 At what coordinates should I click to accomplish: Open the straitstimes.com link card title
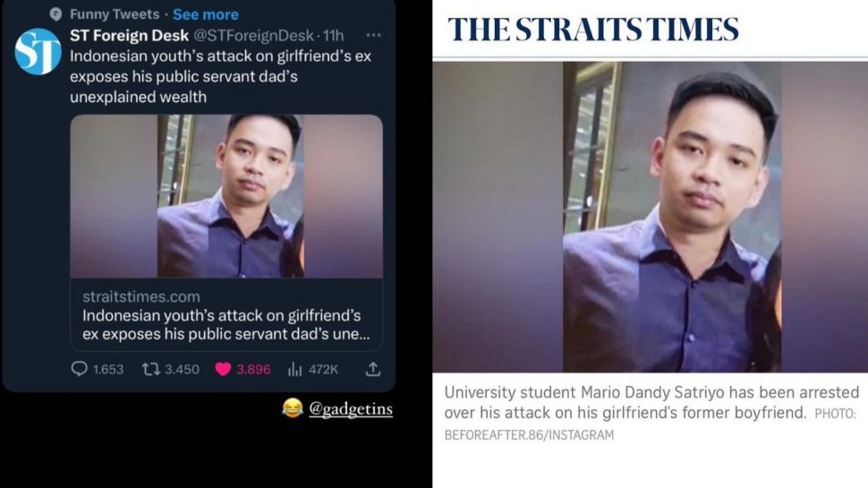coord(226,325)
